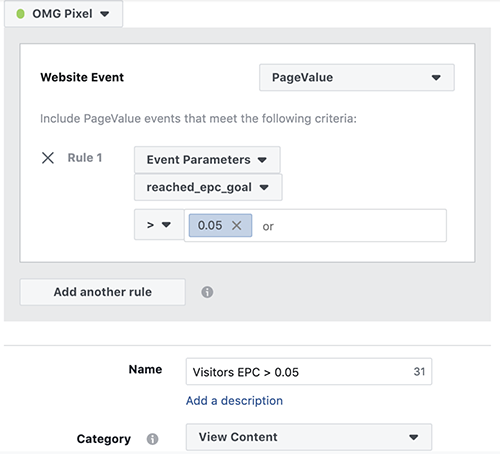Change the greater-than operator dropdown
500x454 pixels.
[x=159, y=225]
